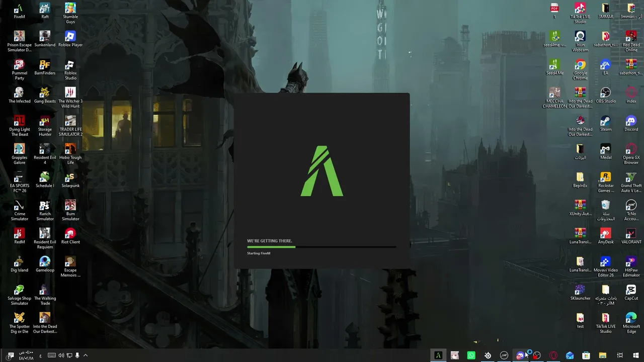Screen dimensions: 644x362
Task: Click the Schedule I desktop shortcut
Action: 45,180
